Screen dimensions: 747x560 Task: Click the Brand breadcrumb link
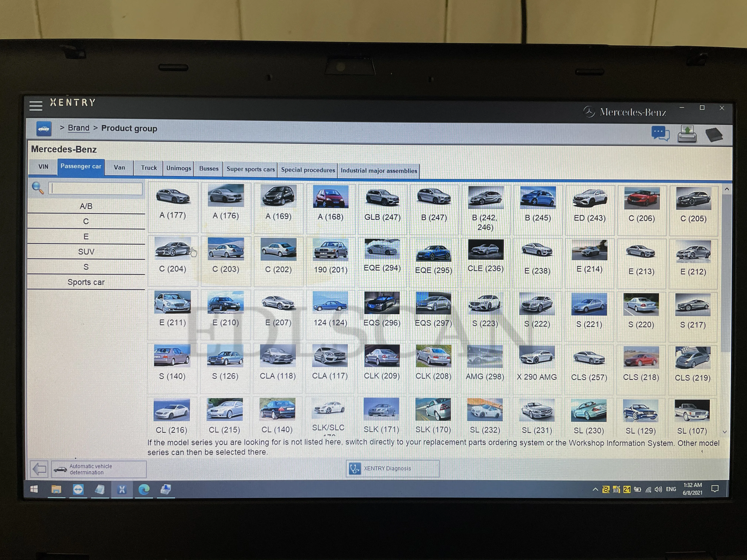pos(78,128)
